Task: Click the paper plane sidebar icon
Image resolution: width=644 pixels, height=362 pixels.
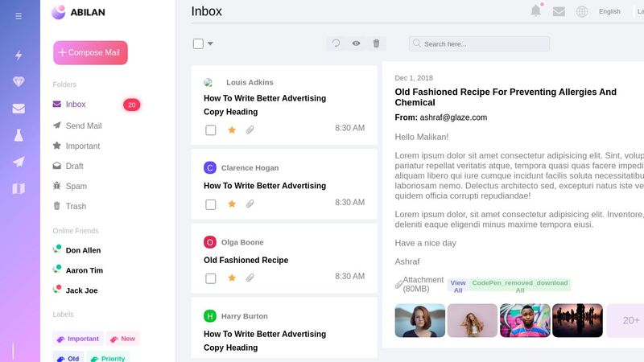Action: pyautogui.click(x=19, y=162)
